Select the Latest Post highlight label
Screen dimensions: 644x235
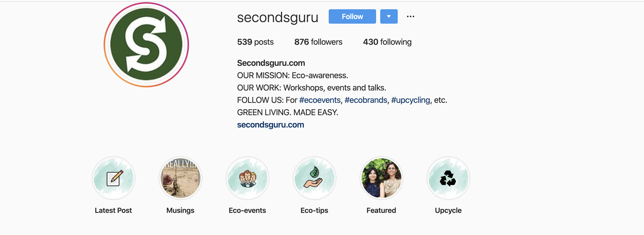113,210
